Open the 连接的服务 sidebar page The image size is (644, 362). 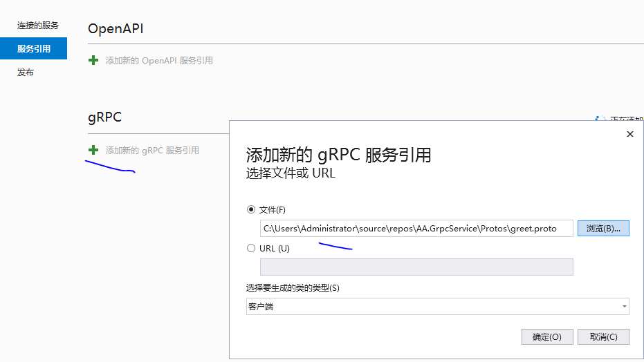38,26
